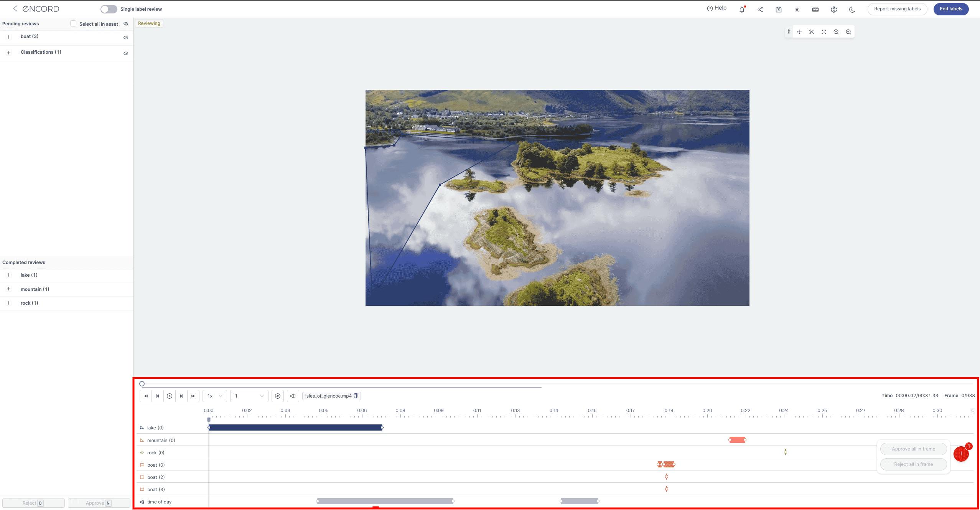Screen dimensions: 980x510
Task: Jump to the last frame
Action: (x=193, y=396)
